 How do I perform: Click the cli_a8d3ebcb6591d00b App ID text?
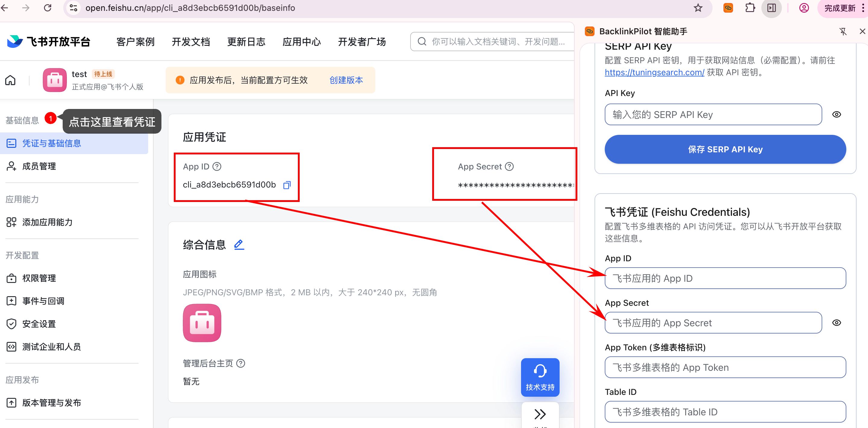pos(229,185)
